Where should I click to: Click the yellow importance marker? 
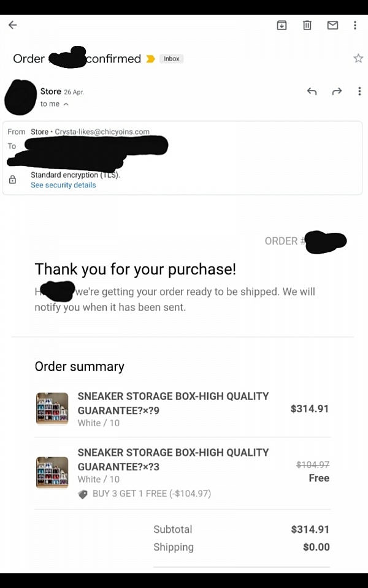click(x=150, y=59)
